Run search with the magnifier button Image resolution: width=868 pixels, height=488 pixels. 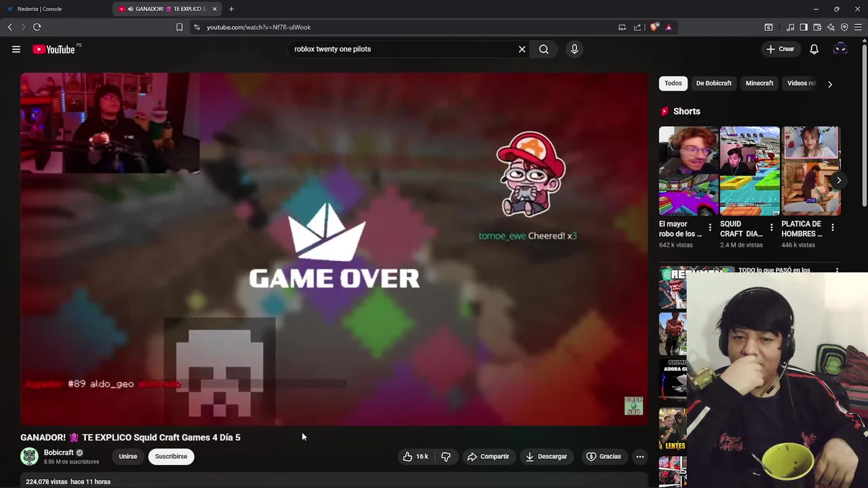[x=544, y=49]
